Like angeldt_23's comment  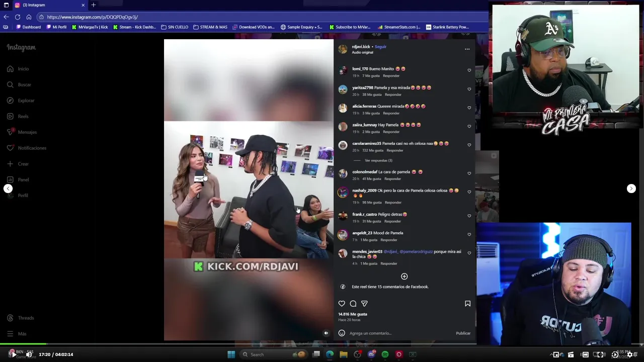[469, 234]
